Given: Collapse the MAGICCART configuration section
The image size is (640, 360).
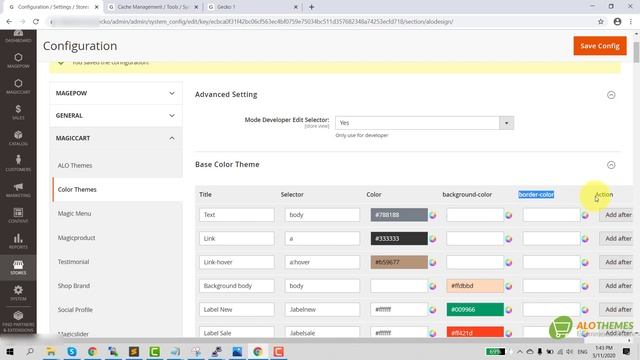Looking at the screenshot, I should tap(116, 138).
